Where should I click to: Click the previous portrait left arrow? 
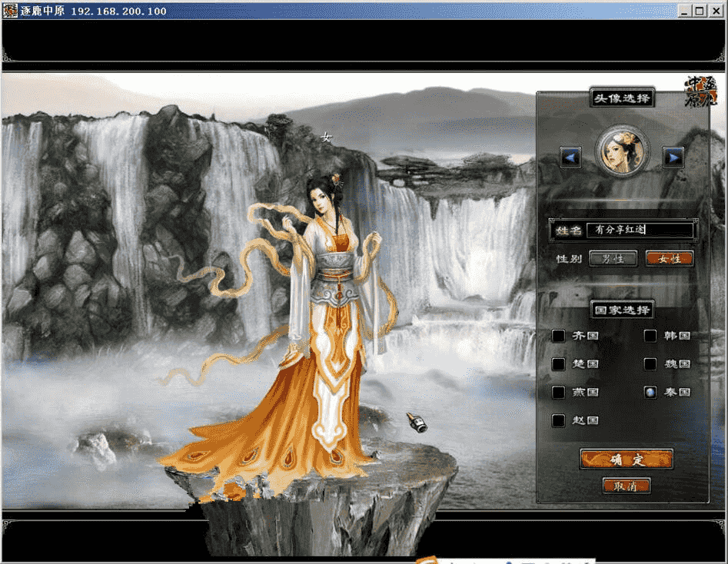pos(570,158)
